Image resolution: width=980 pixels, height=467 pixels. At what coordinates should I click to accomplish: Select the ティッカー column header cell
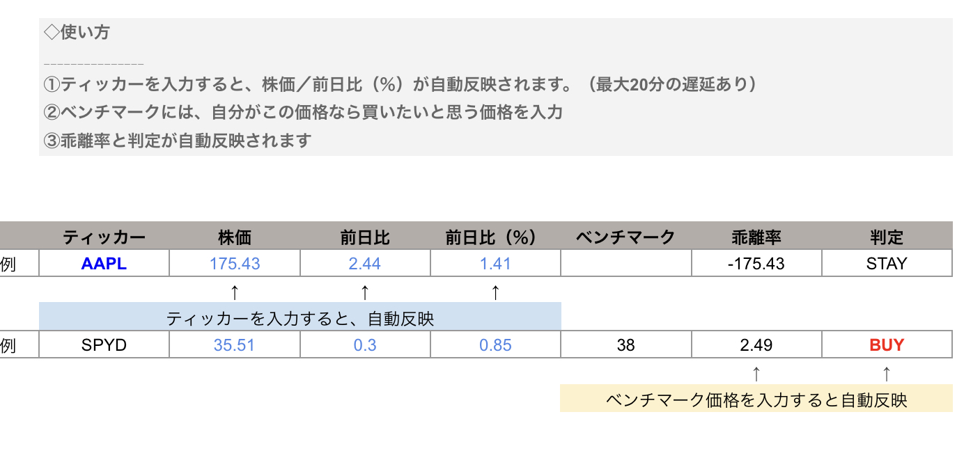click(104, 237)
